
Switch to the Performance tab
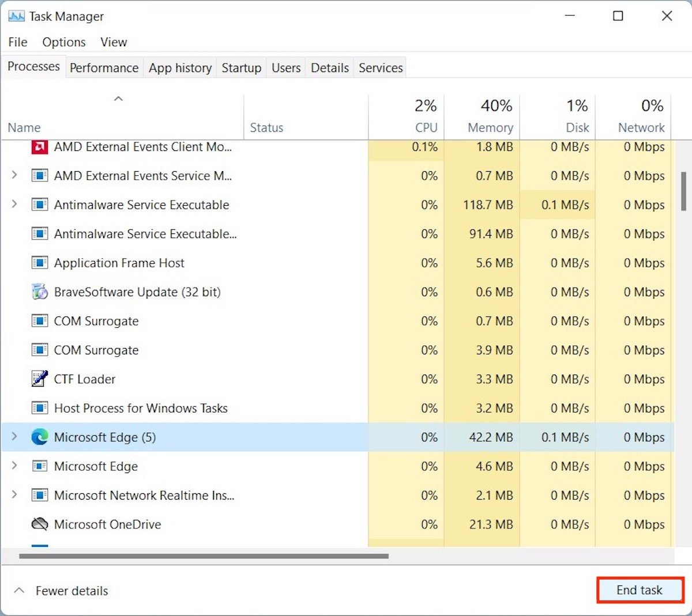coord(104,67)
